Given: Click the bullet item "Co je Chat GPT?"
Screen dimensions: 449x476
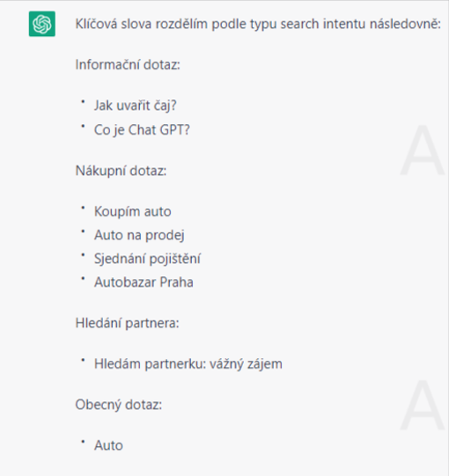Looking at the screenshot, I should tap(142, 130).
